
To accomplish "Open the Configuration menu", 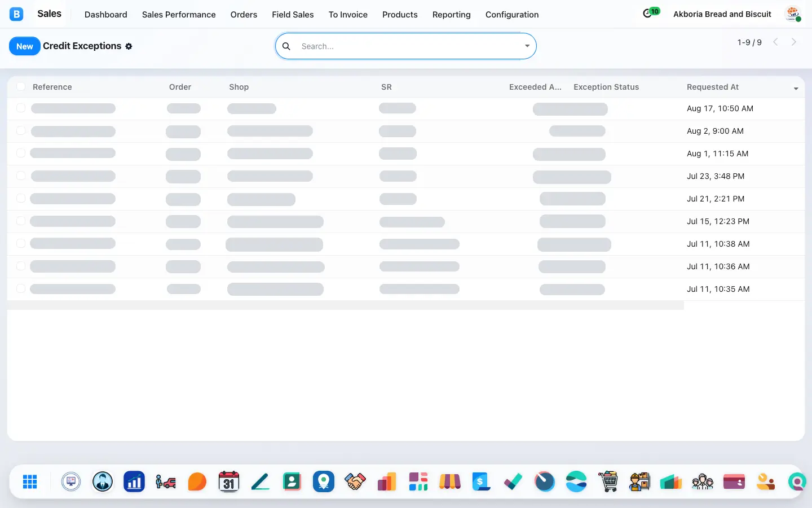I will pyautogui.click(x=512, y=15).
